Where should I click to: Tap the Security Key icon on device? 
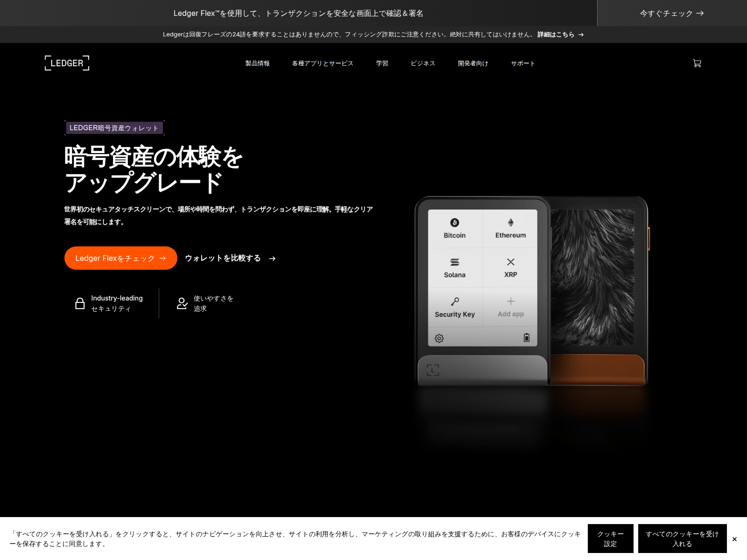455,301
